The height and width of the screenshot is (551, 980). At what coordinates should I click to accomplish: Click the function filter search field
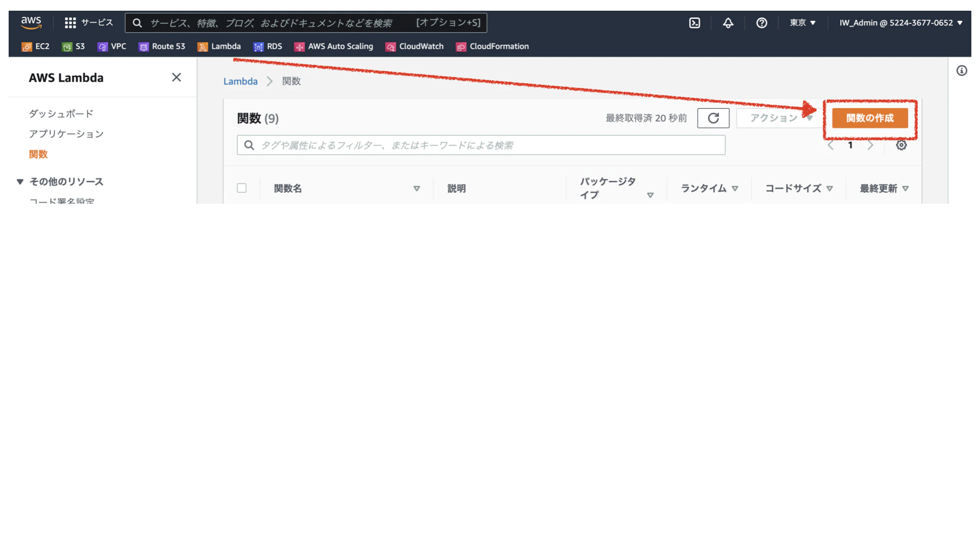pyautogui.click(x=480, y=145)
